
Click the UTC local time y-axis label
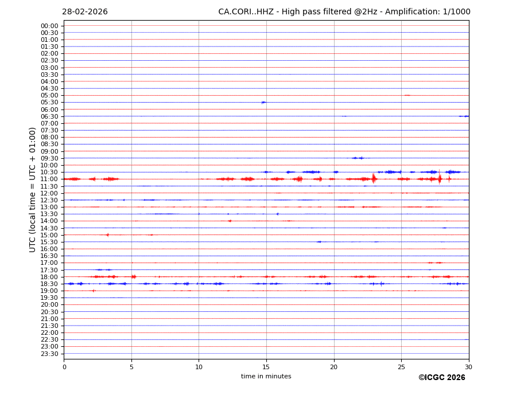point(33,189)
